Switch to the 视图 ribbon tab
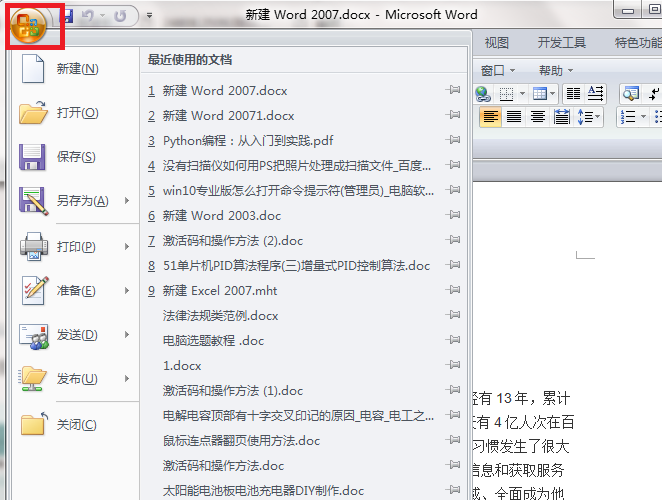The width and height of the screenshot is (662, 500). tap(496, 43)
